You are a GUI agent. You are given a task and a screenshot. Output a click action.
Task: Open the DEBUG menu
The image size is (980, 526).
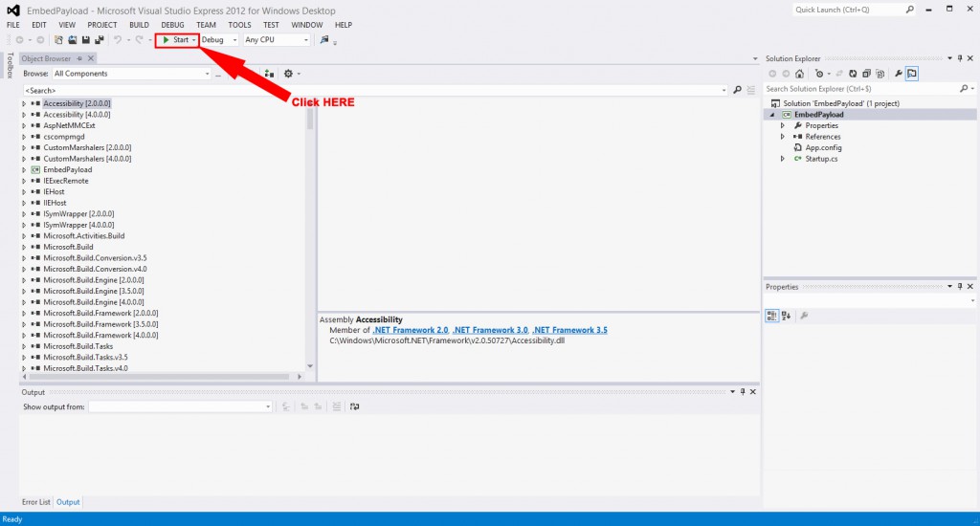click(x=172, y=25)
